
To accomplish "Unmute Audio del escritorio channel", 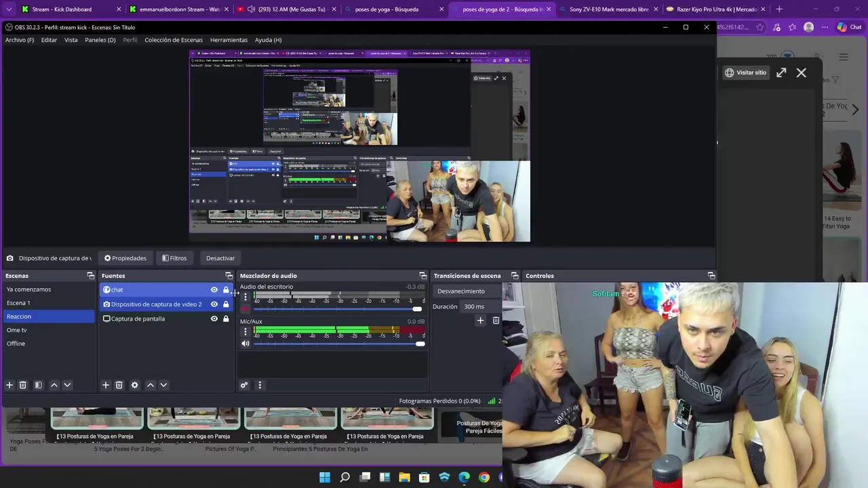I will pyautogui.click(x=245, y=309).
